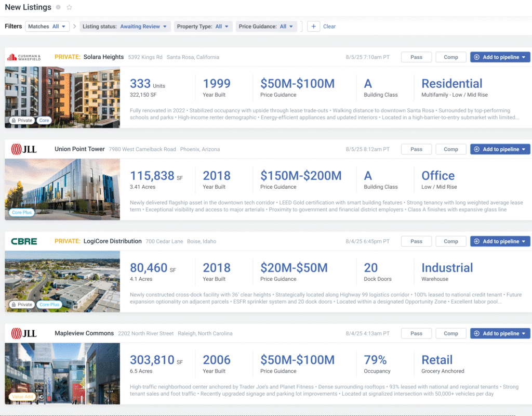Viewport: 532px width, 416px height.
Task: Click the JLL logo on Union Point Tower
Action: 24,149
